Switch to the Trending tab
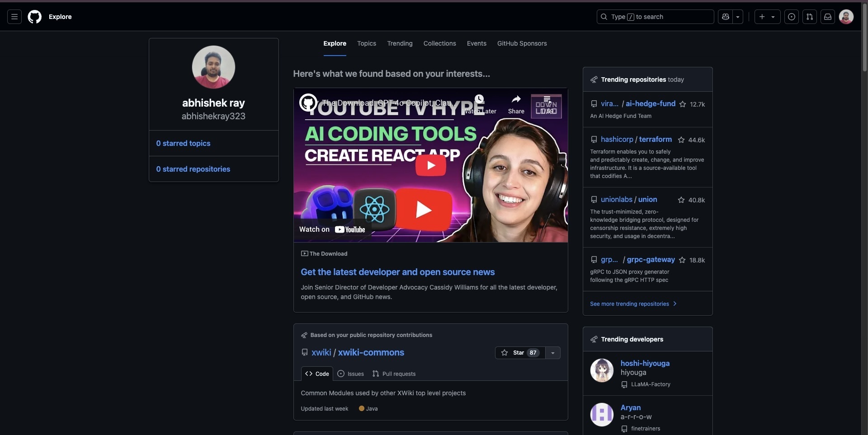 coord(400,43)
